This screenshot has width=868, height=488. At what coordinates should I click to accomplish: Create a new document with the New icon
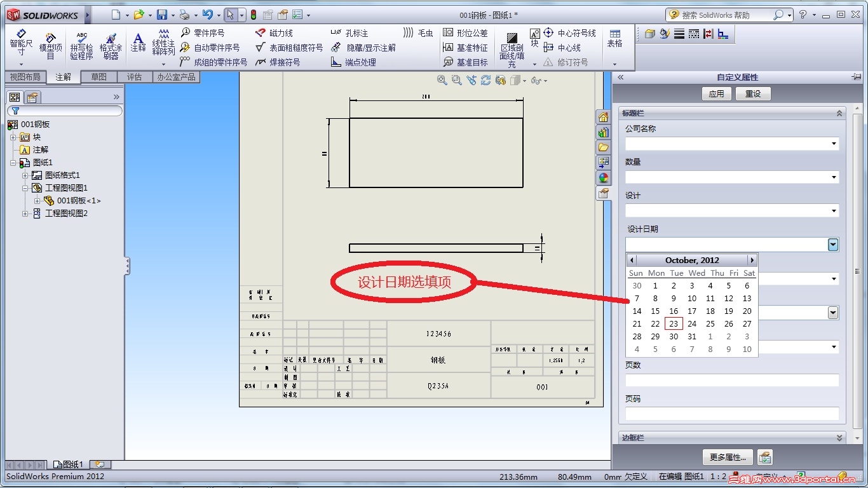click(115, 15)
